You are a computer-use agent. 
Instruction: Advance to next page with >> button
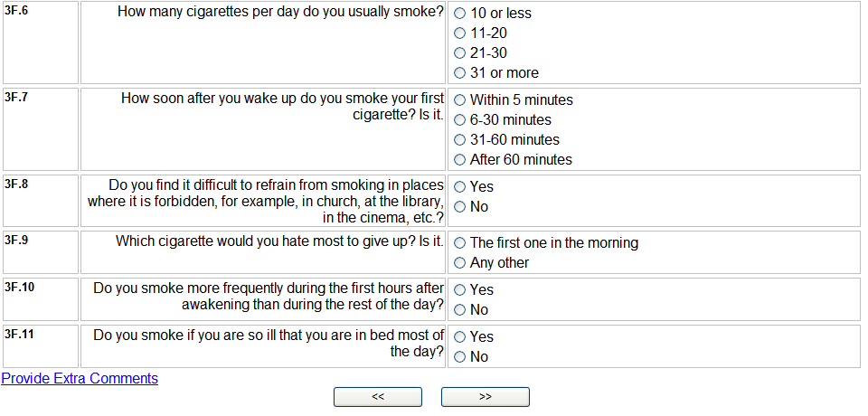486,397
